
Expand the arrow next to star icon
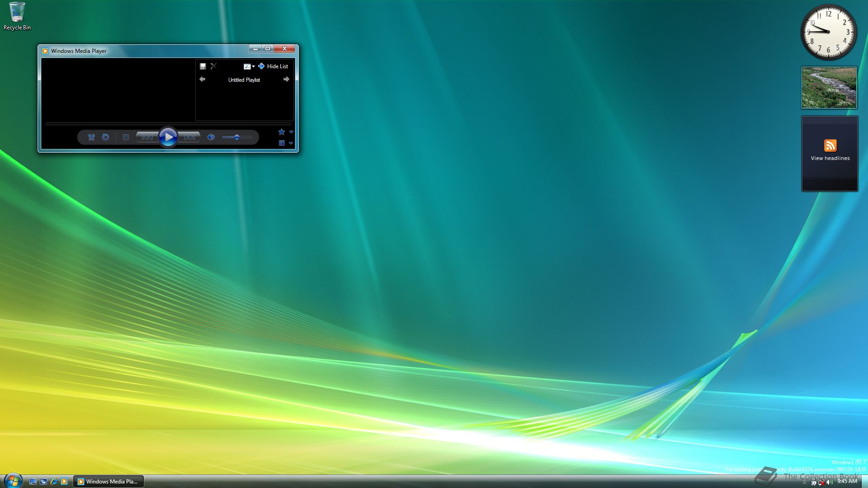point(291,132)
